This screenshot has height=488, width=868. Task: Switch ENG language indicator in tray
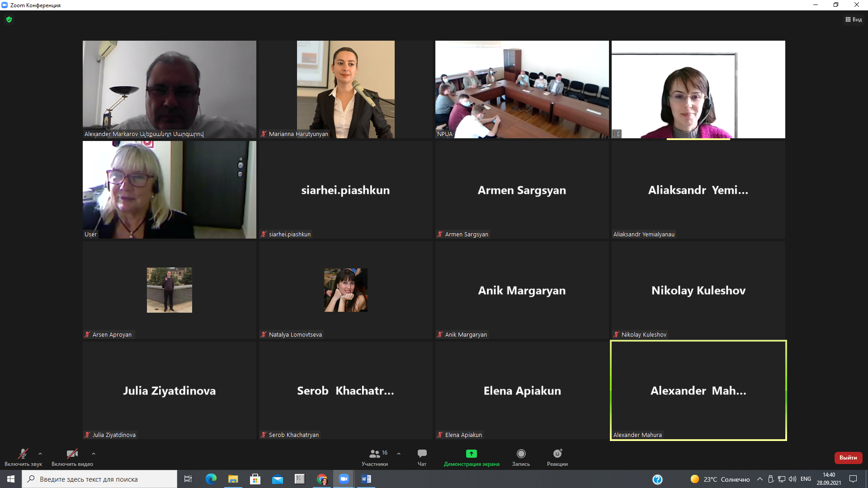805,479
